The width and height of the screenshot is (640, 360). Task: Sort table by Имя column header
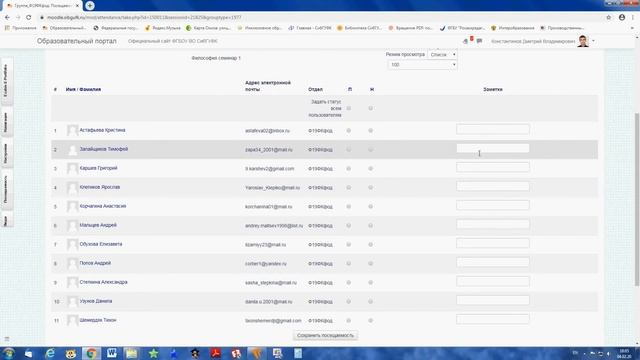[x=71, y=89]
